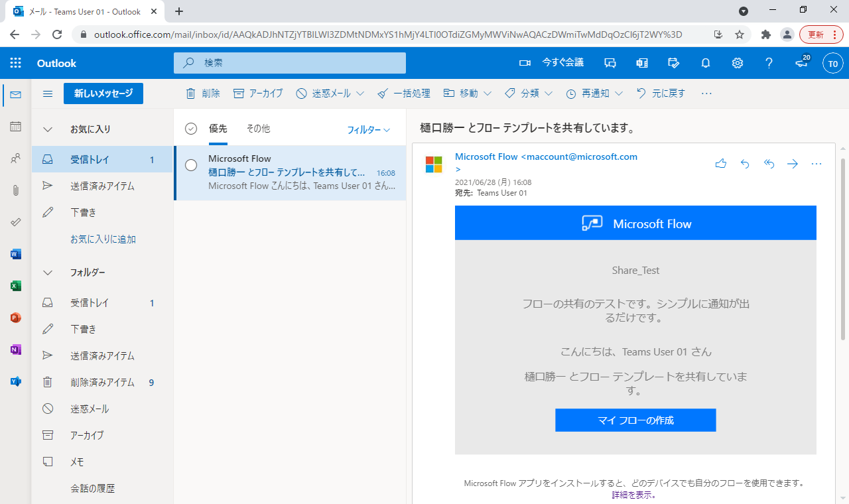
Task: Launch PowerPoint from the sidebar
Action: (x=16, y=318)
